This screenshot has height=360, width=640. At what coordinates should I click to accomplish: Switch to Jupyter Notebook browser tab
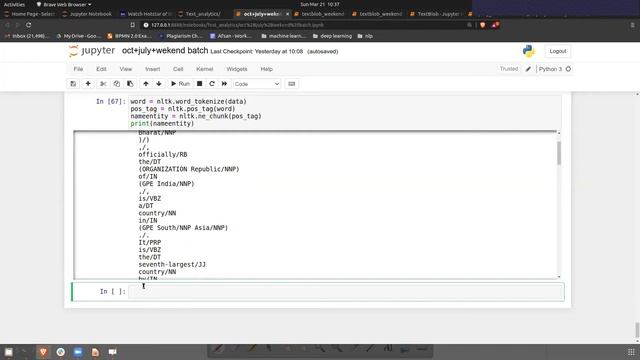coord(87,14)
